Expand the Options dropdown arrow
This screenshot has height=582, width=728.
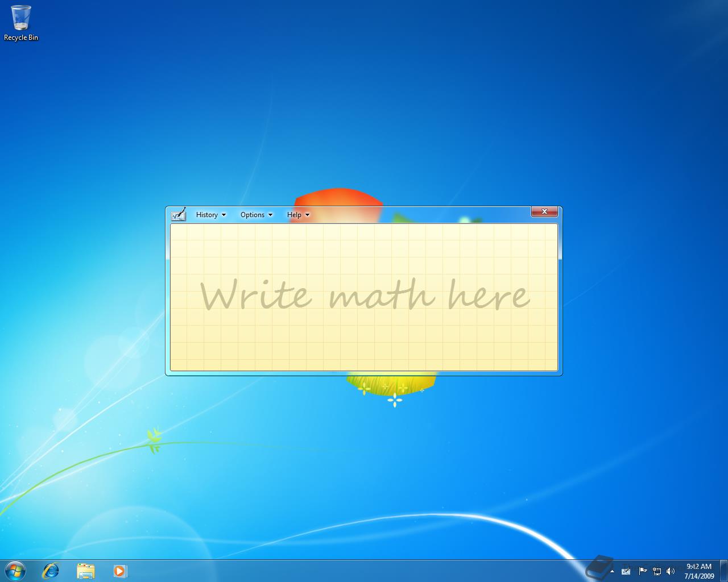coord(270,215)
